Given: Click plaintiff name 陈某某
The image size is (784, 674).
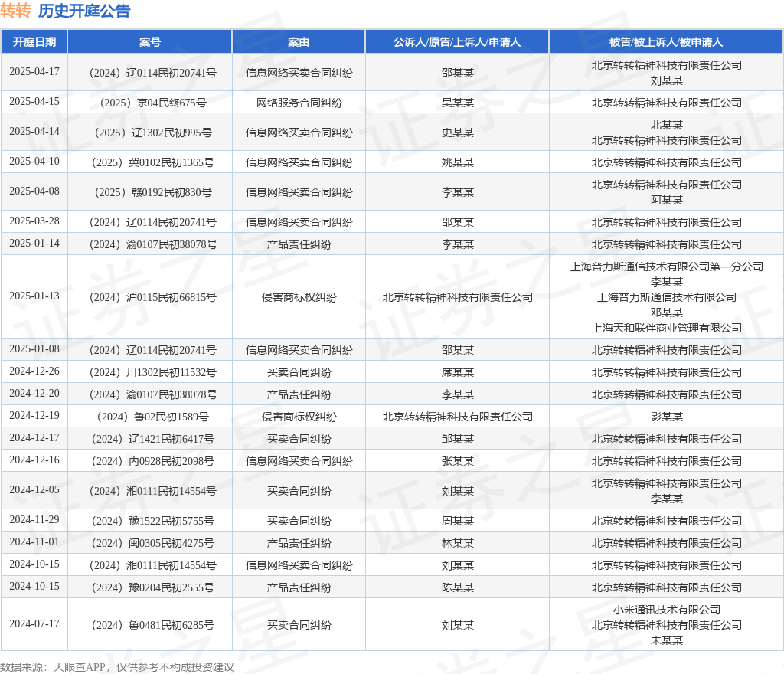Looking at the screenshot, I should (458, 587).
